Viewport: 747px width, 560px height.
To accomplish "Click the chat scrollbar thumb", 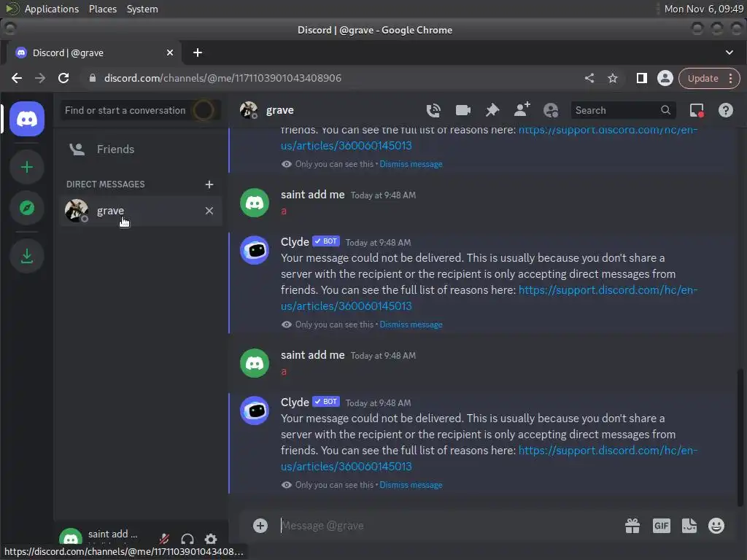I will coord(740,437).
